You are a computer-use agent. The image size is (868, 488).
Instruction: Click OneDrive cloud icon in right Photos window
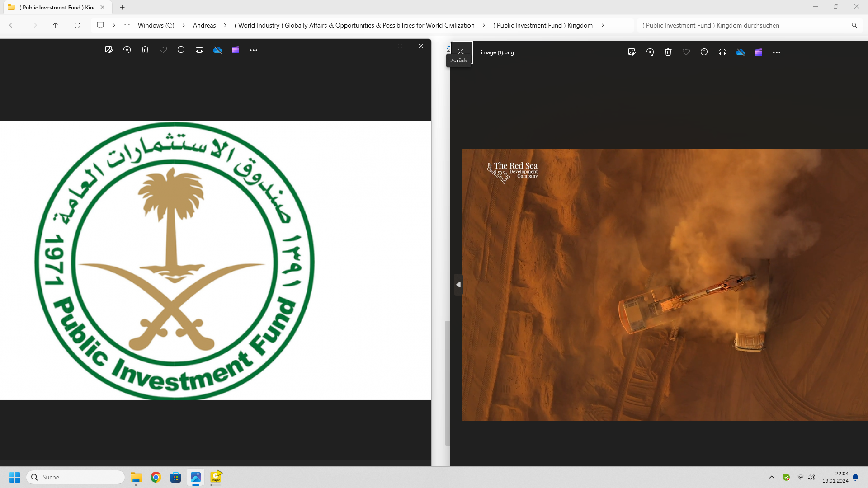(x=741, y=52)
